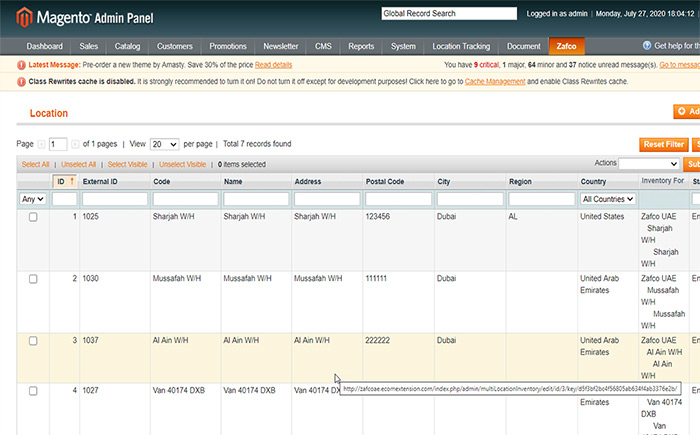
Task: Open the Any selection filter dropdown
Action: point(33,199)
